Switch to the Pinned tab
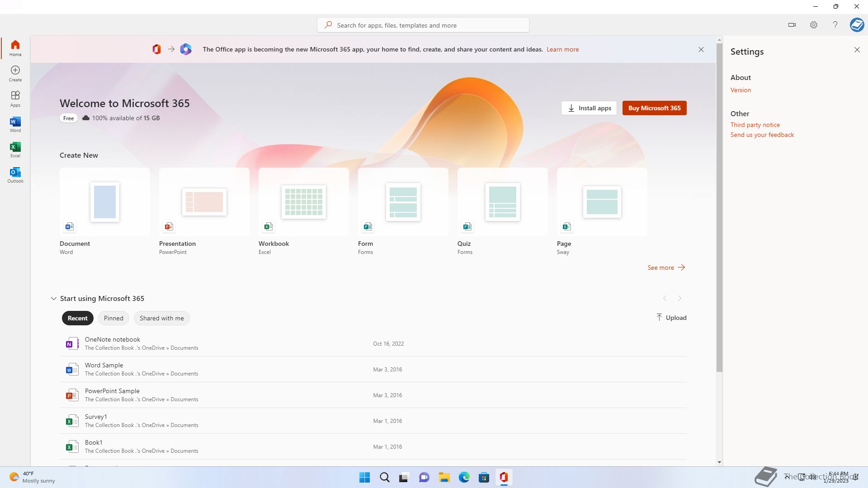The height and width of the screenshot is (488, 868). (113, 318)
